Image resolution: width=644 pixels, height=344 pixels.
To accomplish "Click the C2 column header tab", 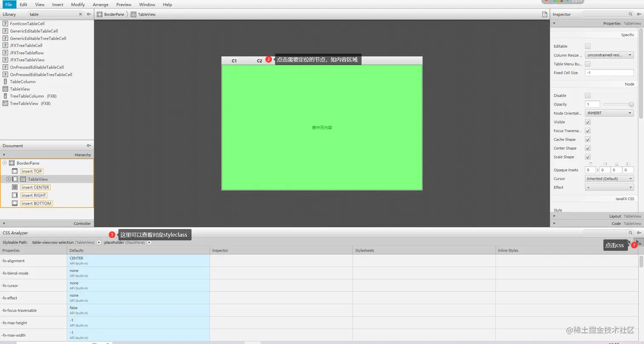I will [x=260, y=60].
